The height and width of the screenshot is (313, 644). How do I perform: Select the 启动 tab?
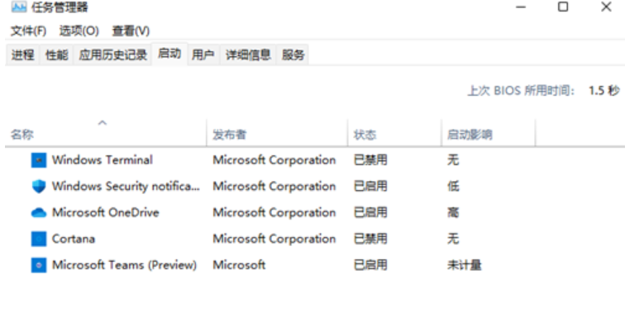pyautogui.click(x=169, y=54)
